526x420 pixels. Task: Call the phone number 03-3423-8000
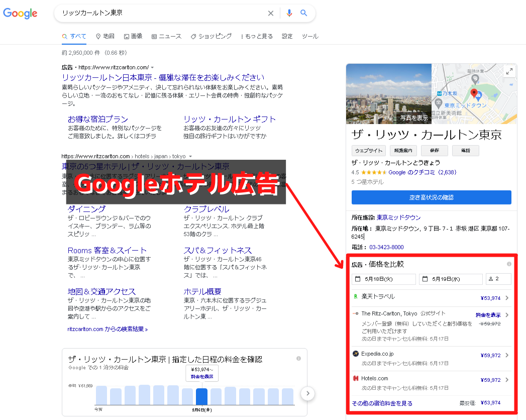386,247
